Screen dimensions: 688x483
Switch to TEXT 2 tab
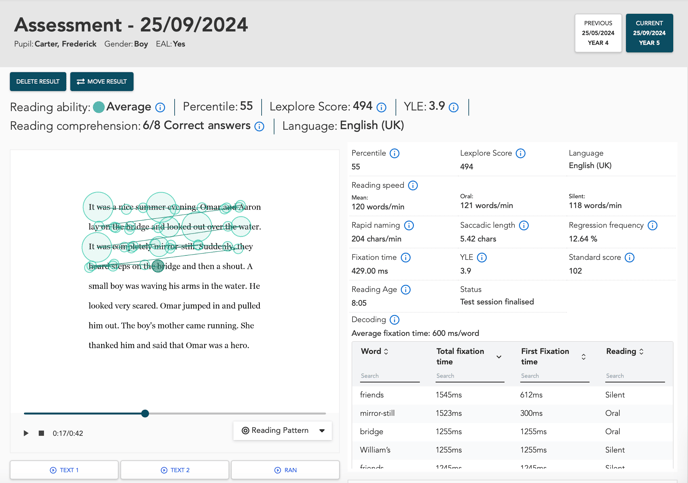pyautogui.click(x=175, y=470)
